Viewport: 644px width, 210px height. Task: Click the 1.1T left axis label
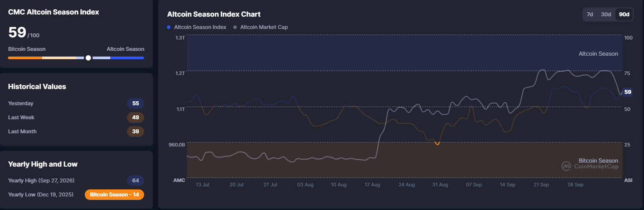point(180,109)
